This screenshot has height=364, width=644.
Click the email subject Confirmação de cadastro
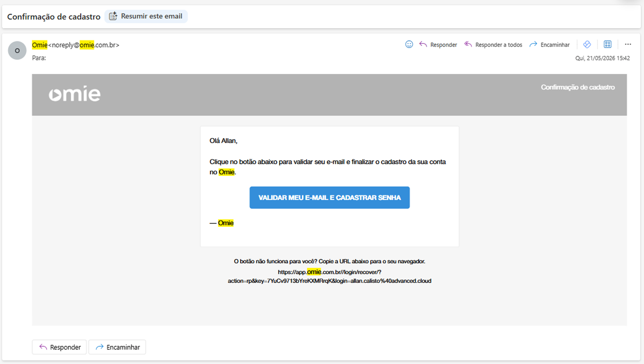(x=54, y=16)
